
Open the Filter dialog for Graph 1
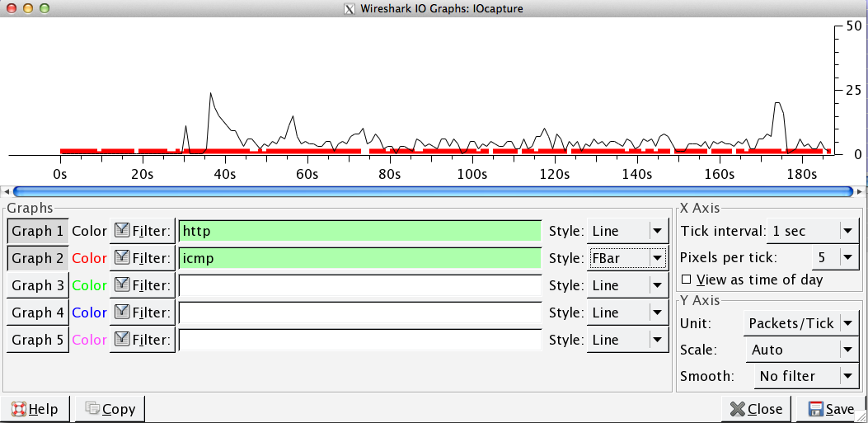tap(143, 231)
